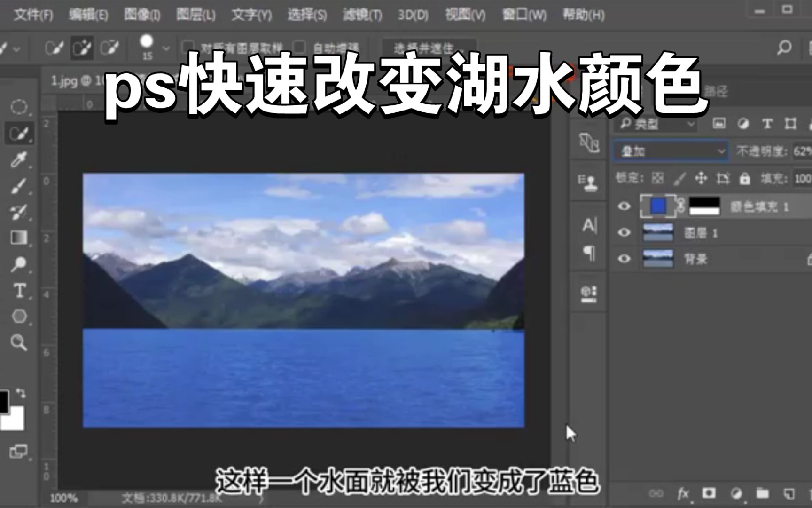Select the Eyedropper tool

coord(19,160)
